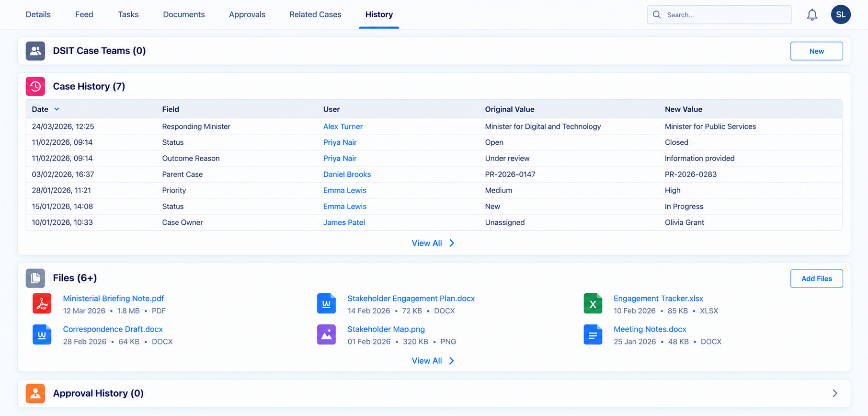Viewport: 868px width, 416px height.
Task: Open Engagement Tracker.xlsx file link
Action: pos(658,299)
